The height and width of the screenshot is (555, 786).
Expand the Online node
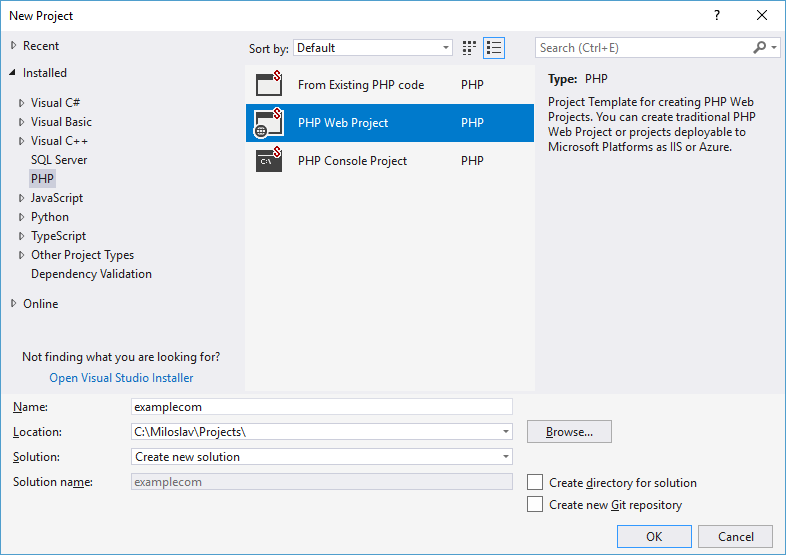point(14,303)
